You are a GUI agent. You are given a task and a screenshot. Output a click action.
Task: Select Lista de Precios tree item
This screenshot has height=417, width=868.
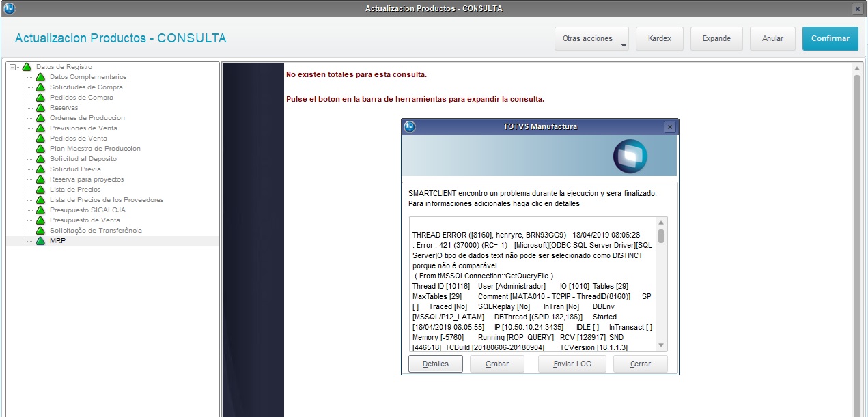click(75, 190)
